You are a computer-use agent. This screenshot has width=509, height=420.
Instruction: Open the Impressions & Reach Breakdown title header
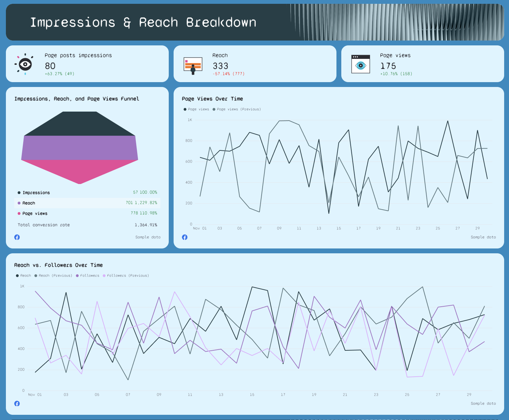(x=143, y=22)
